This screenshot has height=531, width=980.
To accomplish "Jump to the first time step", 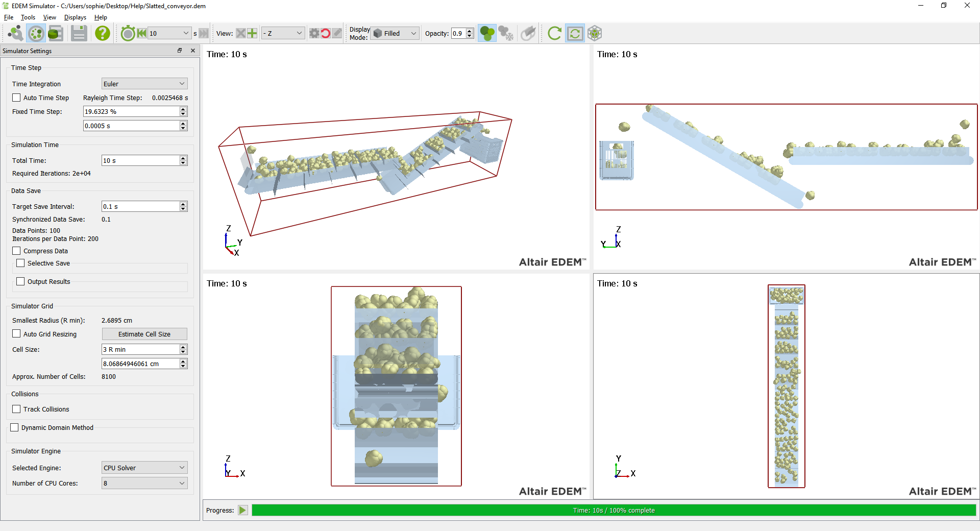I will 142,34.
